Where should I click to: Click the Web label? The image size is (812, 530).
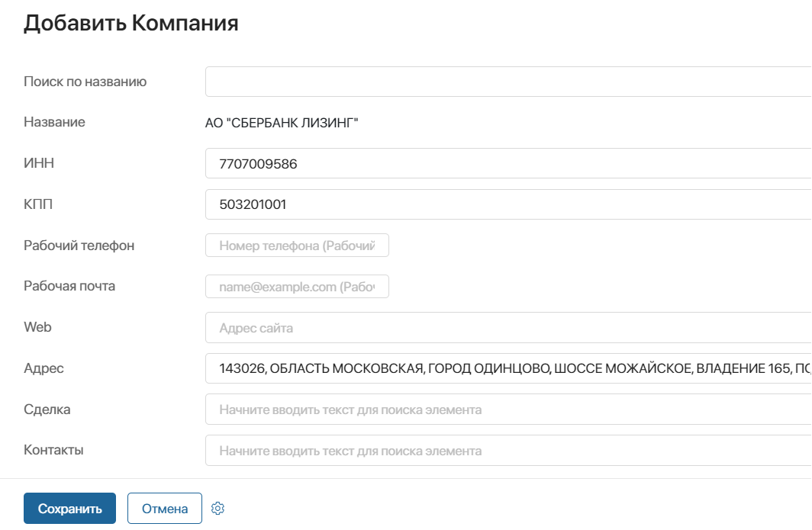(x=37, y=327)
